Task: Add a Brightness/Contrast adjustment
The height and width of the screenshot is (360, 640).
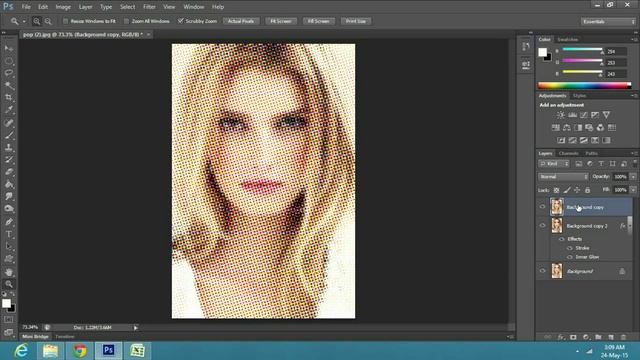Action: pos(561,115)
